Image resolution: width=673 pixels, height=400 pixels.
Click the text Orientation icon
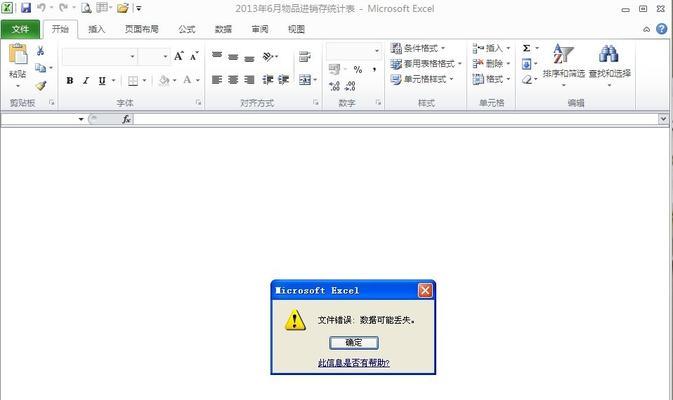click(268, 56)
